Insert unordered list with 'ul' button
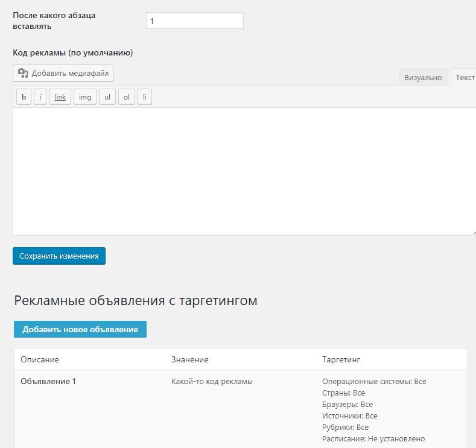Image resolution: width=476 pixels, height=448 pixels. pyautogui.click(x=107, y=96)
